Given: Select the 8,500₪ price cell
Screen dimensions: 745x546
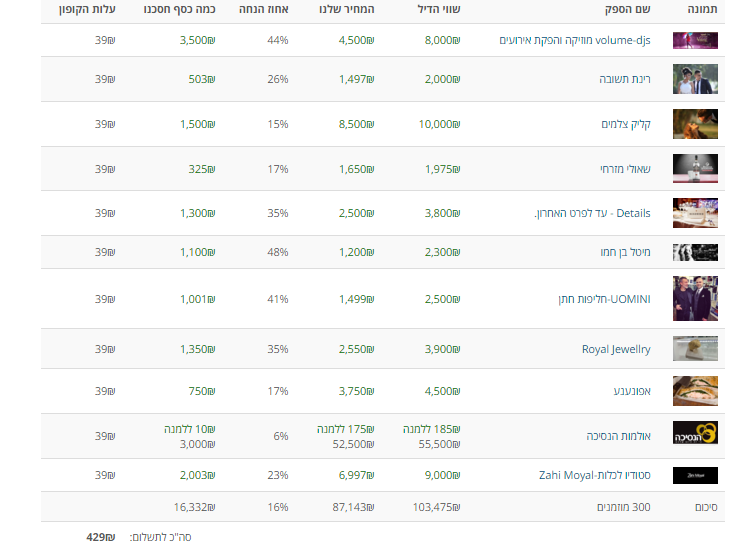Looking at the screenshot, I should point(356,124).
